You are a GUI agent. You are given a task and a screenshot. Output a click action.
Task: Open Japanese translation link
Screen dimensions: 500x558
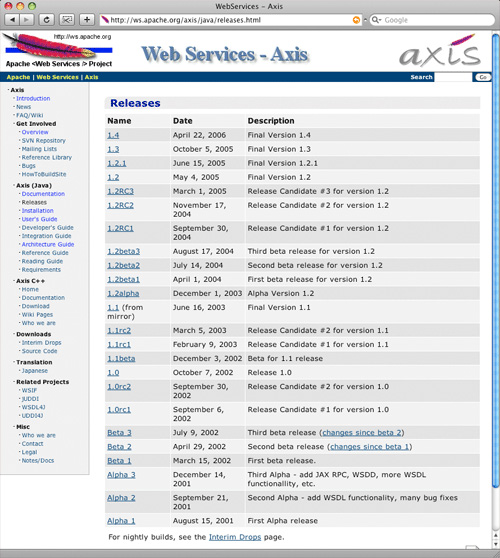click(x=35, y=371)
